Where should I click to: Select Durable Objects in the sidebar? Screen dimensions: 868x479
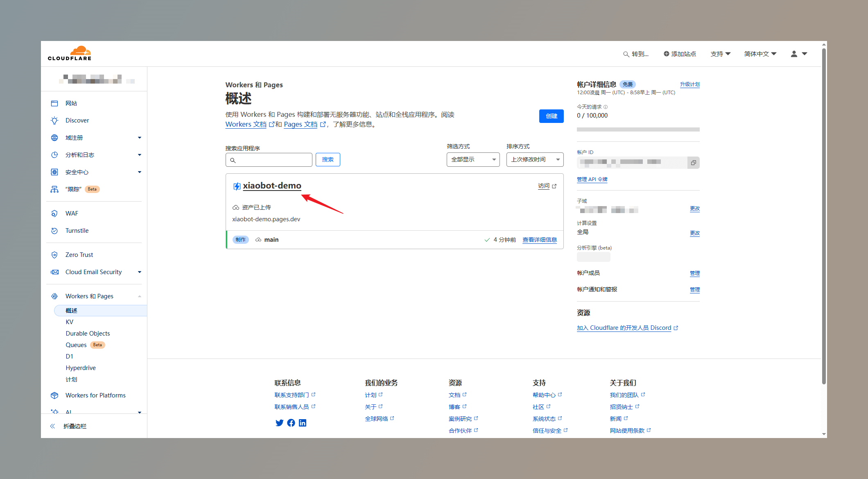(88, 334)
